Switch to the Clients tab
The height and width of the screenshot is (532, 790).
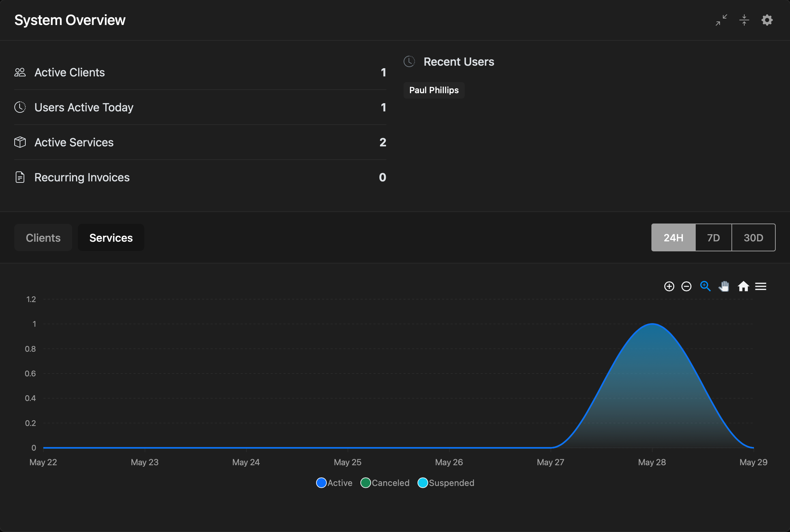[43, 237]
